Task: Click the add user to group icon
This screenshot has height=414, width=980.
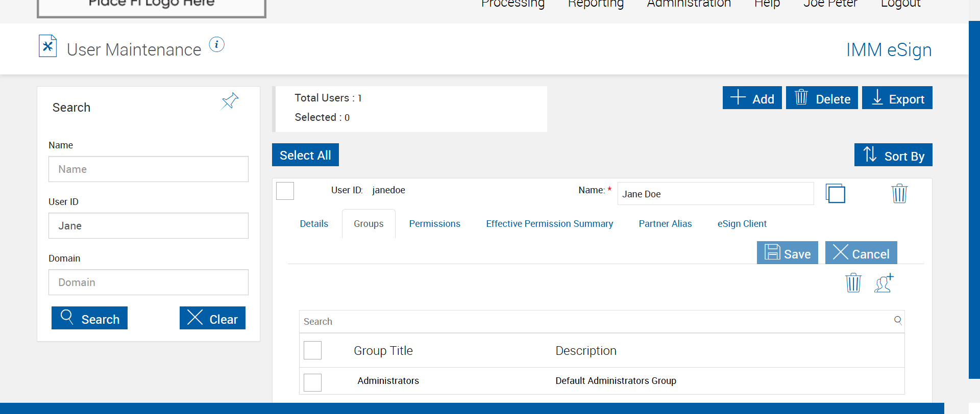Action: click(x=884, y=283)
